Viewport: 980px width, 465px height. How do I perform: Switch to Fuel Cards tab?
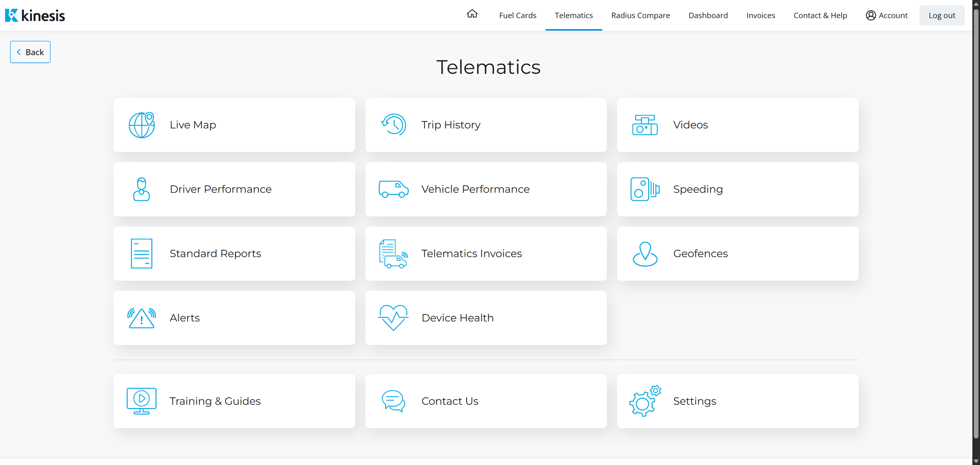pos(518,15)
